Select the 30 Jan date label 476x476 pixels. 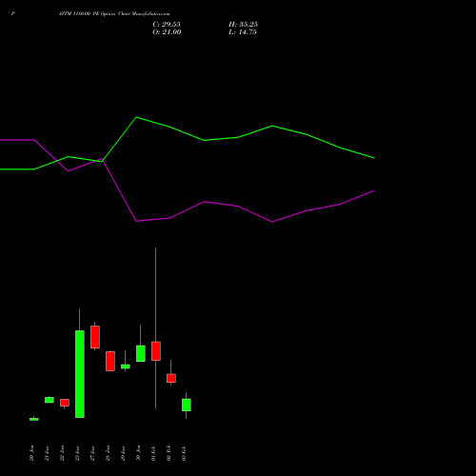138,453
